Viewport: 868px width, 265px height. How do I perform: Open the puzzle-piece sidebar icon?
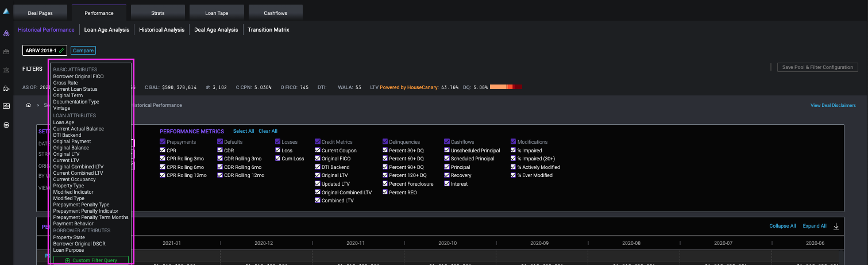(x=6, y=88)
